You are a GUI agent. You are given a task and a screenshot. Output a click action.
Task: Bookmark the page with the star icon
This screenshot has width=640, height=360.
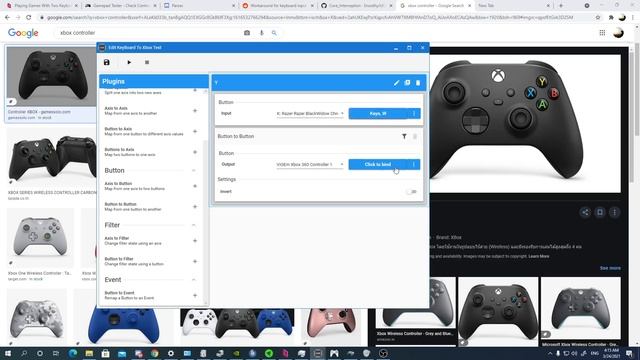pyautogui.click(x=598, y=18)
